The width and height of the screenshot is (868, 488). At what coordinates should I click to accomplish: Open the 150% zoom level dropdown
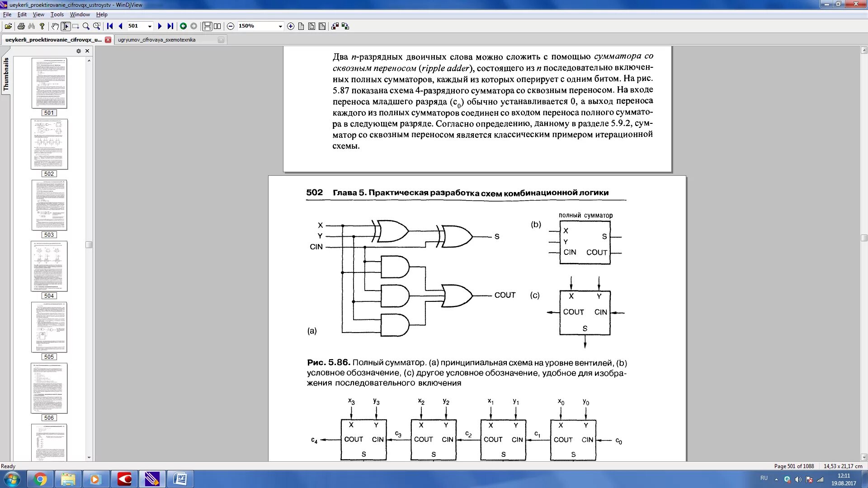[280, 26]
